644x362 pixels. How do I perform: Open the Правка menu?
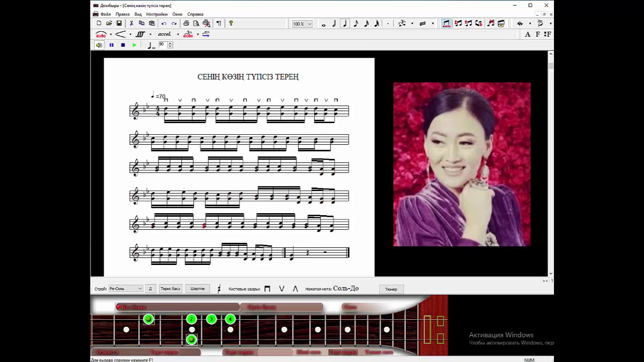point(122,14)
